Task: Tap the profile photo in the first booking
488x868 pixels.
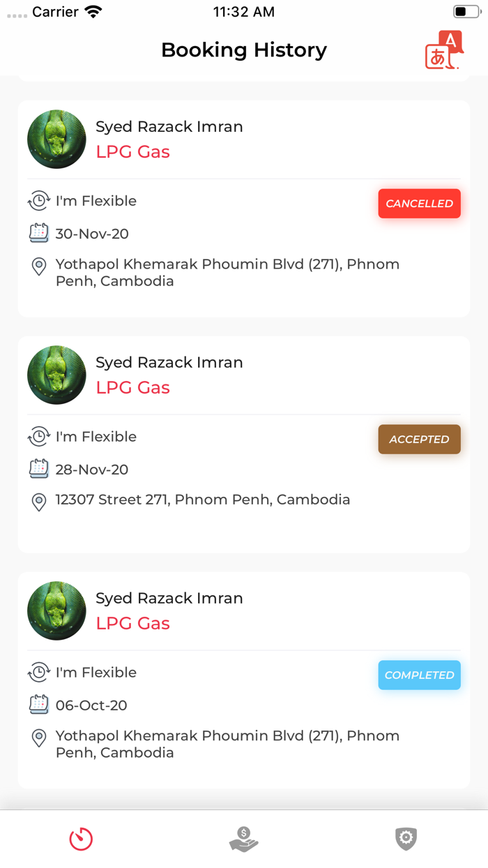Action: 56,139
